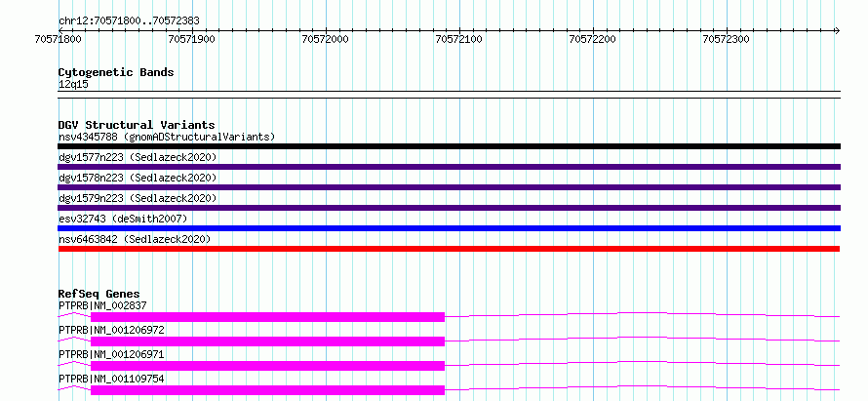Click the thin intron line of PTPRB|NM_001206971
The height and width of the screenshot is (401, 868).
[642, 362]
